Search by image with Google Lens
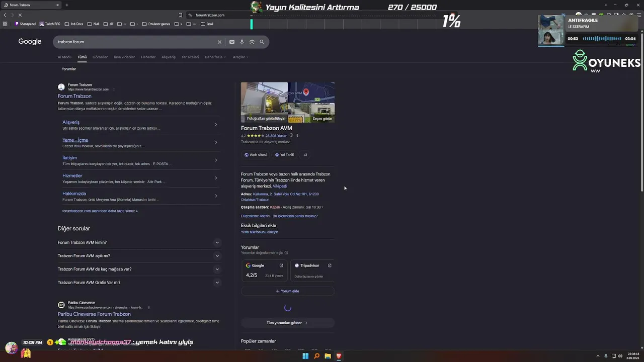 252,42
